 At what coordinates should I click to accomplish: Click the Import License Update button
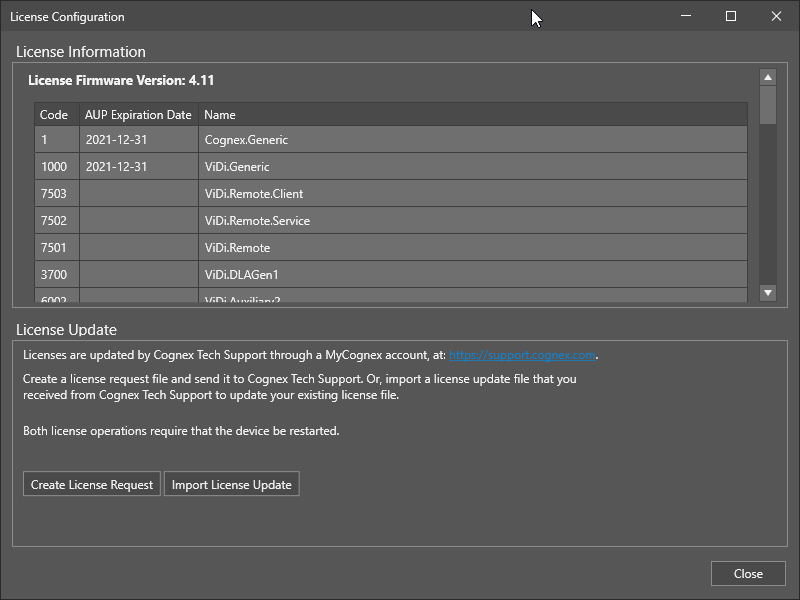pos(232,485)
